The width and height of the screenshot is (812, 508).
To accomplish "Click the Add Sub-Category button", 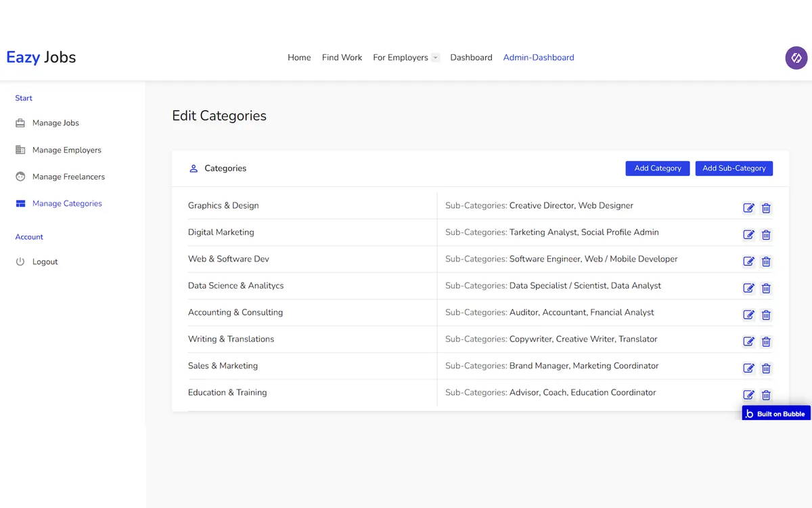I will click(x=734, y=169).
